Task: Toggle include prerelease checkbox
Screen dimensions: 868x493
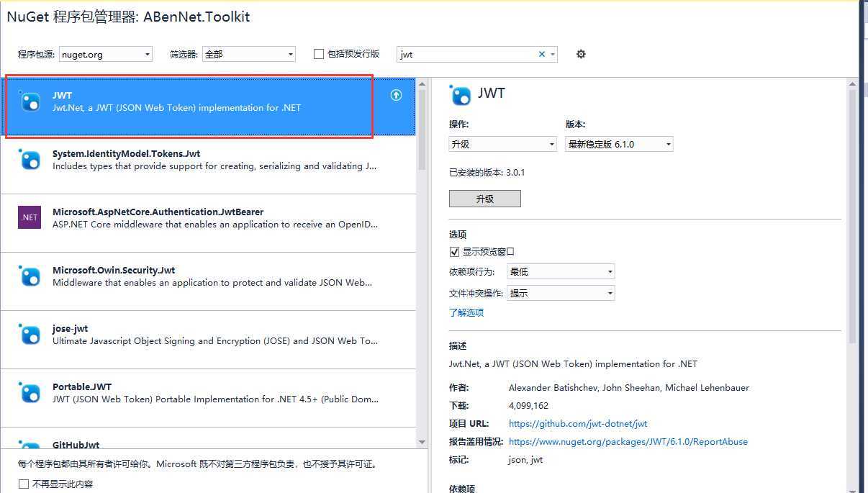Action: coord(319,54)
